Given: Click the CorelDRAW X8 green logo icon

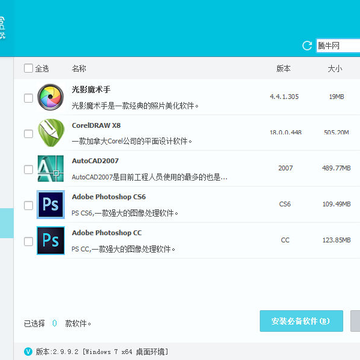Looking at the screenshot, I should point(51,133).
